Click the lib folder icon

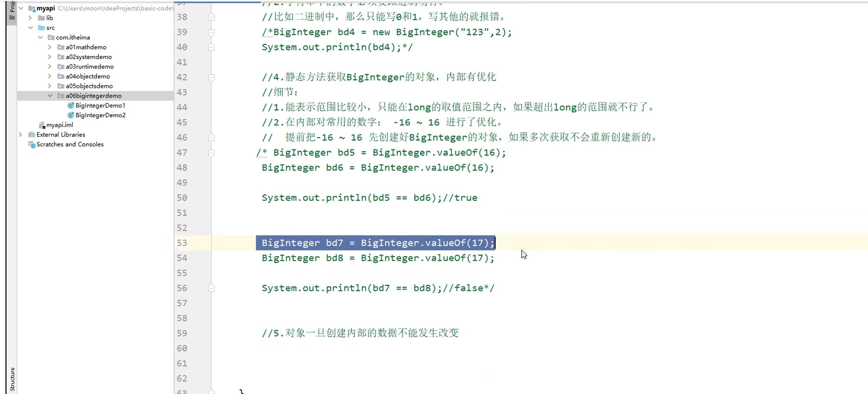click(41, 18)
